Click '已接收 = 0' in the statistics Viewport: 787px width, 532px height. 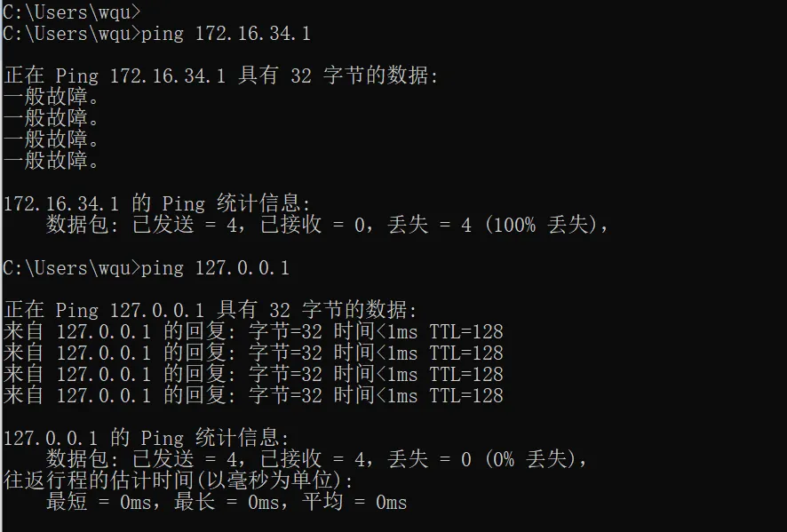[x=317, y=225]
